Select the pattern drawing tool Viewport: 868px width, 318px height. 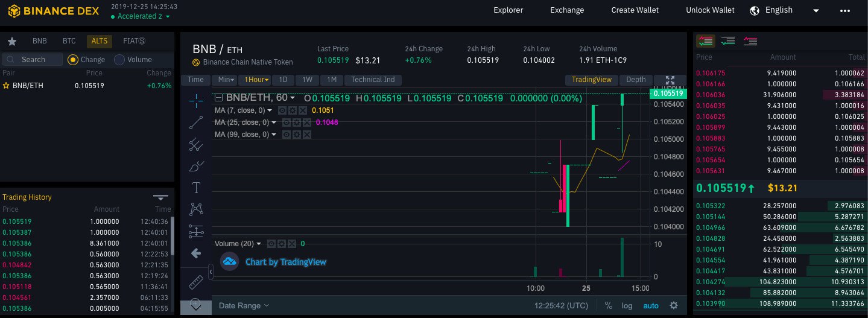196,209
